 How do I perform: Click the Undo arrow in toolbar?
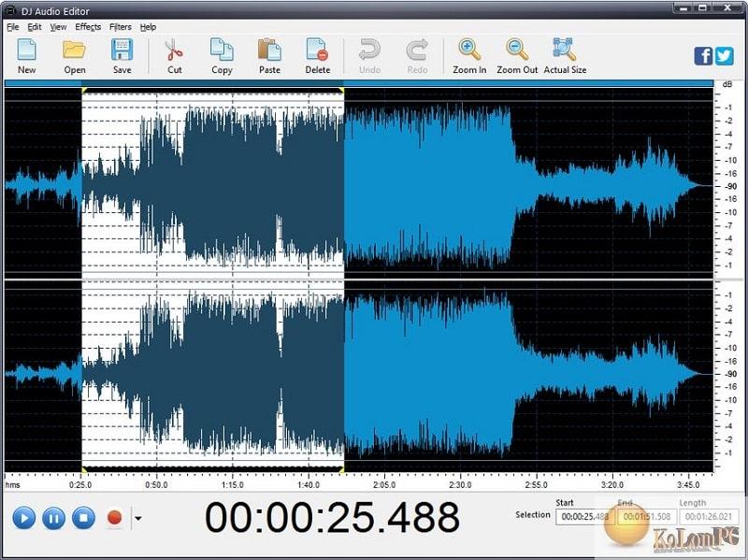(369, 56)
